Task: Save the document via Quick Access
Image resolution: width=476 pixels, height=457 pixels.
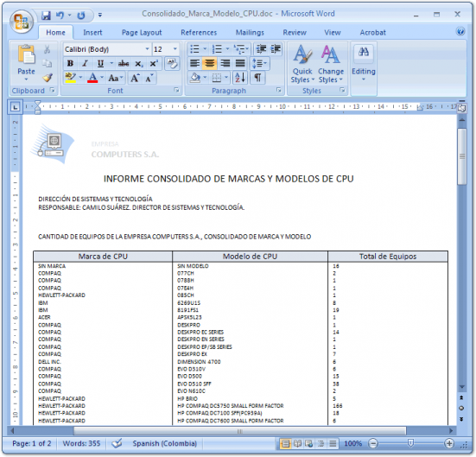Action: tap(46, 16)
